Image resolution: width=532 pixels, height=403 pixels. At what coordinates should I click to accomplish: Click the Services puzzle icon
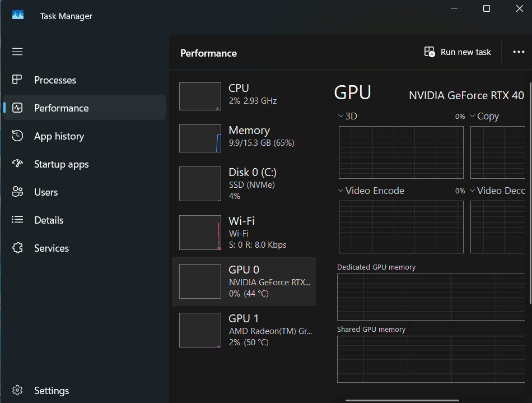point(17,248)
